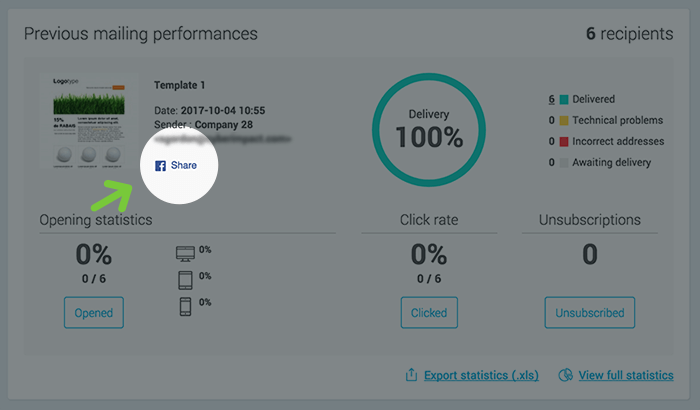Viewport: 700px width, 410px height.
Task: Click the export upload icon
Action: (411, 375)
